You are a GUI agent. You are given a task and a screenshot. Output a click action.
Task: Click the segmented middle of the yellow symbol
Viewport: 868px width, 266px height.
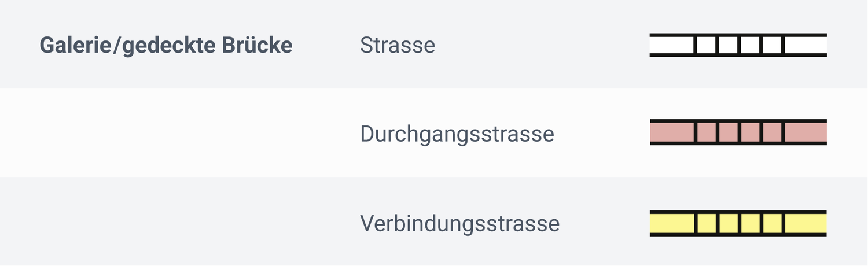coord(740,223)
